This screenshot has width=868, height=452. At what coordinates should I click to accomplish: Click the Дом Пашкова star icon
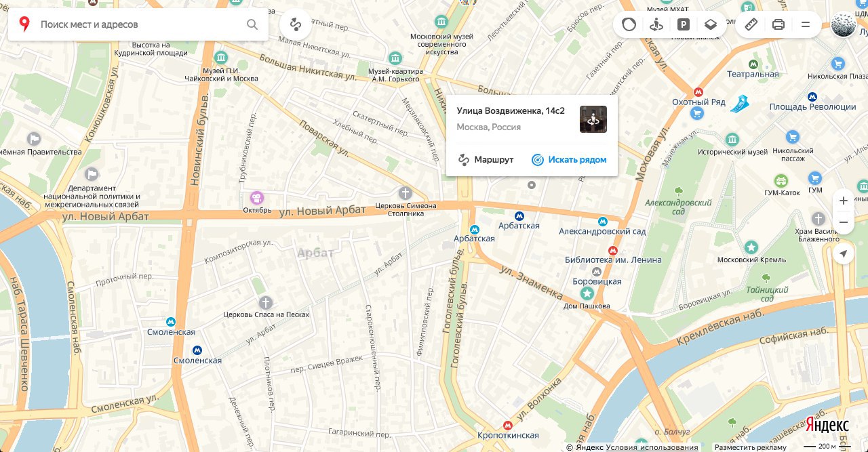point(587,293)
